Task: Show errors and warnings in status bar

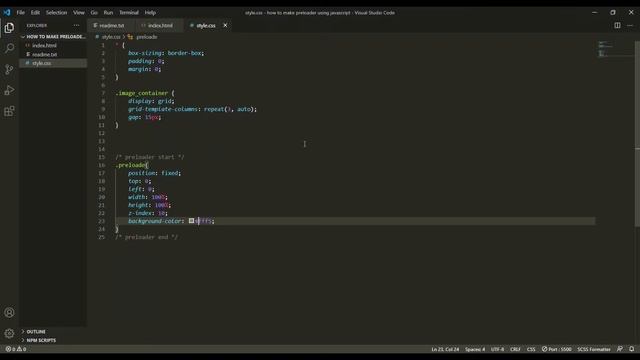Action: (x=16, y=349)
